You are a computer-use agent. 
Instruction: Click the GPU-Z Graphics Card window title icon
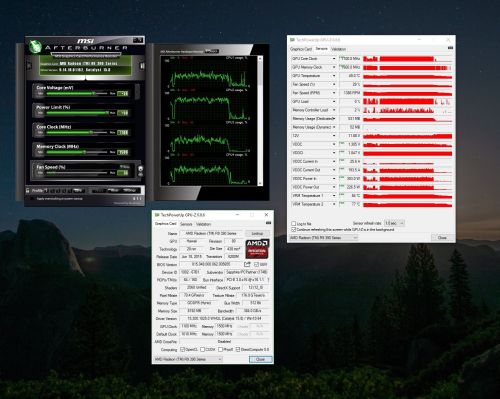point(157,215)
